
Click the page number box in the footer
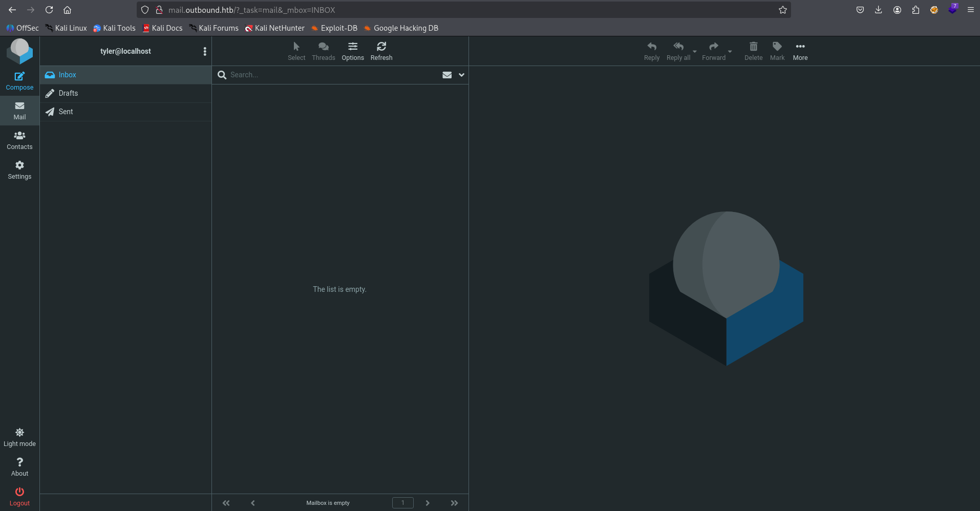[x=402, y=503]
